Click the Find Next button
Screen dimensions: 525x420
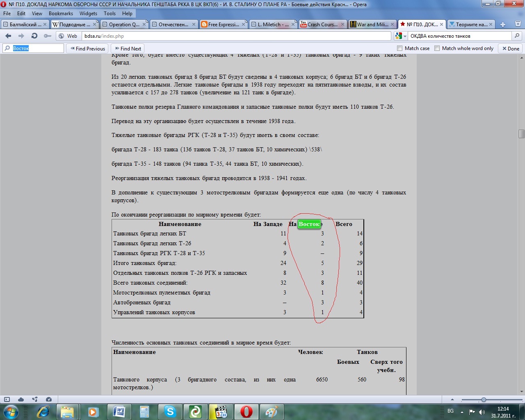click(128, 48)
